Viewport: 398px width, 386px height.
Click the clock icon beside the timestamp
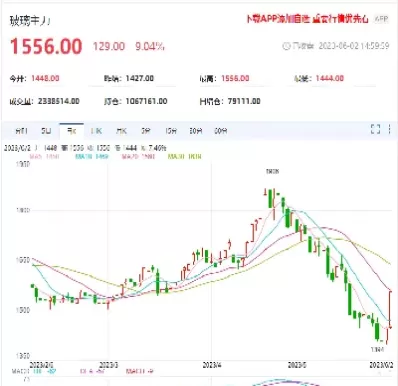pos(286,46)
